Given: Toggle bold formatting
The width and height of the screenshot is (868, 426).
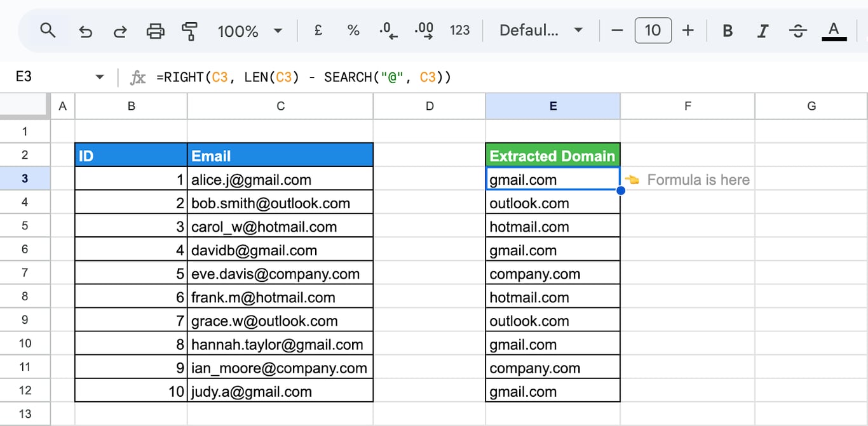Looking at the screenshot, I should click(728, 30).
